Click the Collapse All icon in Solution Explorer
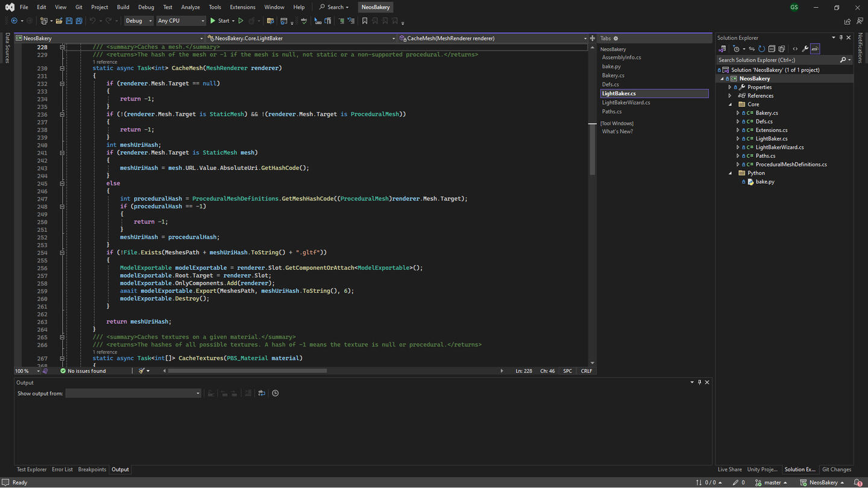This screenshot has width=868, height=488. 772,49
